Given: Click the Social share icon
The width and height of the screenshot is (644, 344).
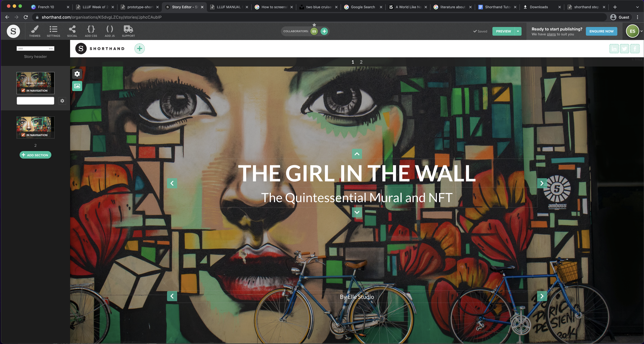Looking at the screenshot, I should pos(72,31).
